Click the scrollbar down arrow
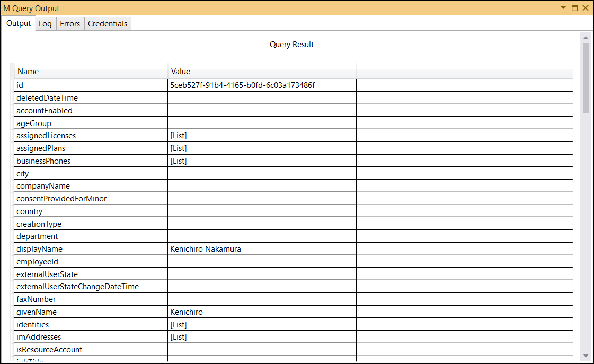Screen dimensions: 594x364 [x=586, y=356]
